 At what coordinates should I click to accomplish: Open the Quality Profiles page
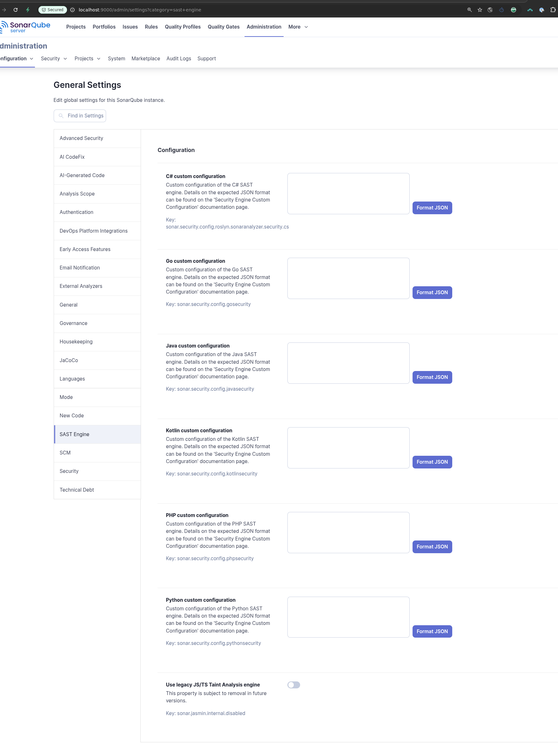tap(182, 27)
